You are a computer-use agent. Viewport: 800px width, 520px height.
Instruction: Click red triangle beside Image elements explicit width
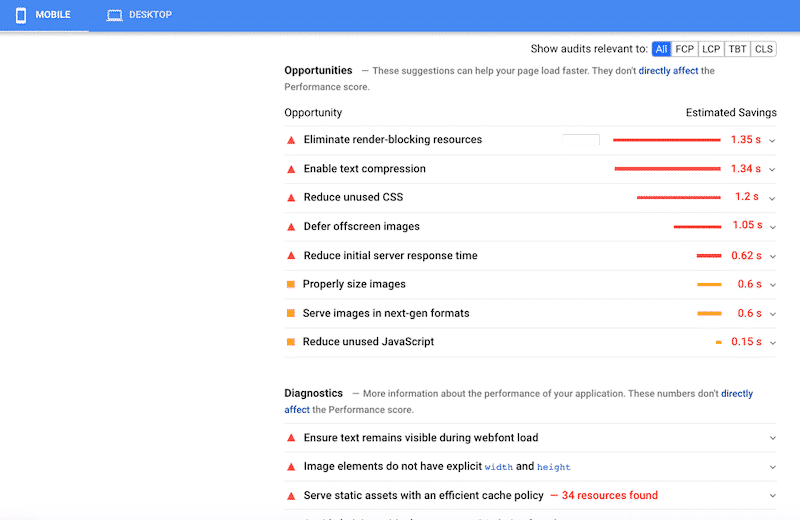(x=291, y=467)
